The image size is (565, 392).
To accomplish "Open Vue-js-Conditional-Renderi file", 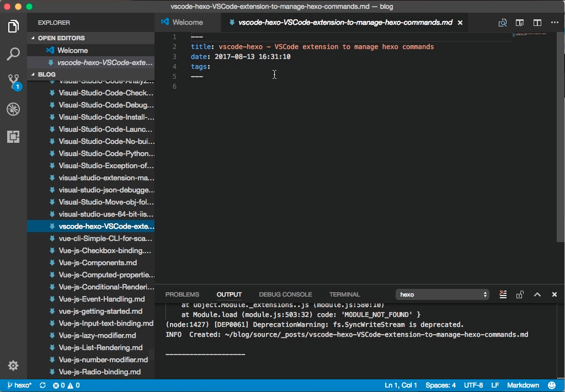I will tap(91, 287).
